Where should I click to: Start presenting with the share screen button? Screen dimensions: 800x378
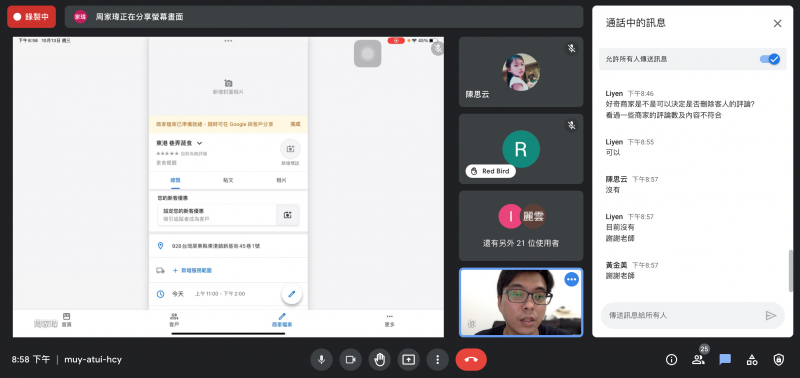coord(409,360)
